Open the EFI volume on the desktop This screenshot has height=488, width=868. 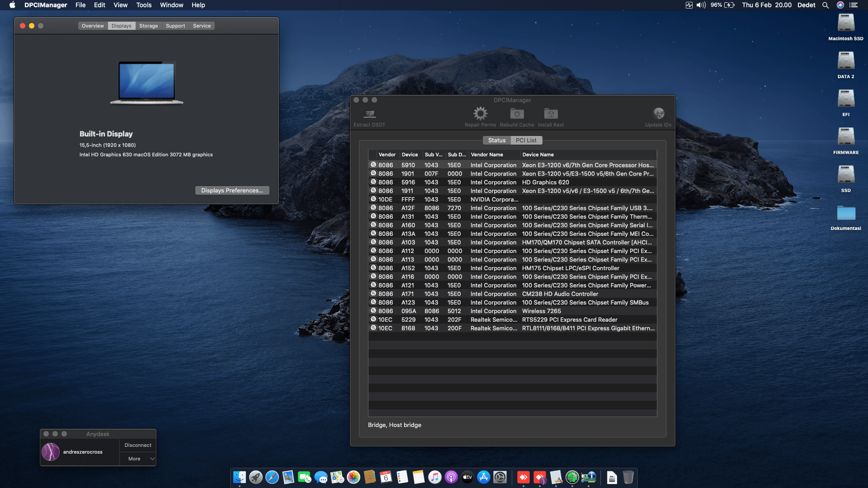click(846, 99)
